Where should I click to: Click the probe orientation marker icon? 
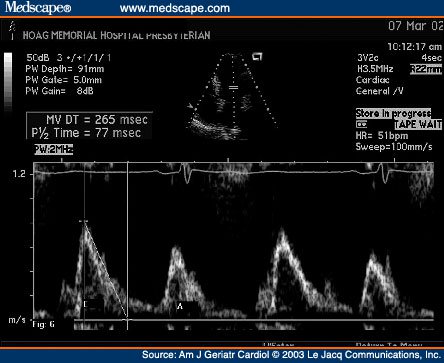pos(257,57)
